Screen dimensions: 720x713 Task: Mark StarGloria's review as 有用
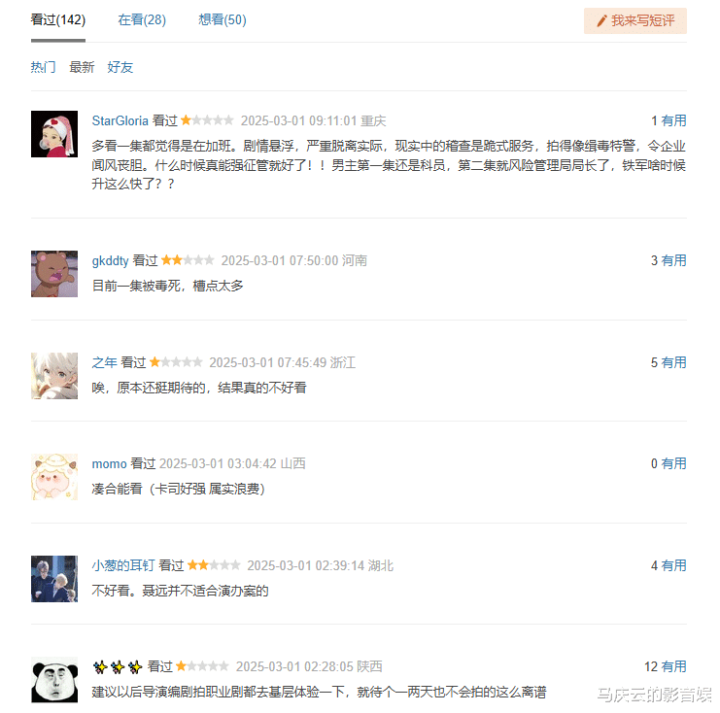[674, 121]
